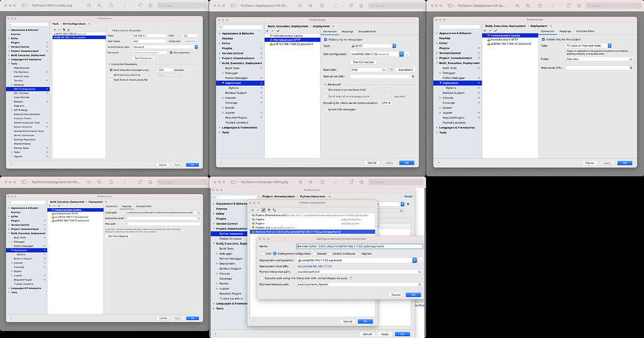Zoom in on PyCharm Intrepreter SSH.png
The width and height of the screenshot is (644, 338).
[x=310, y=182]
